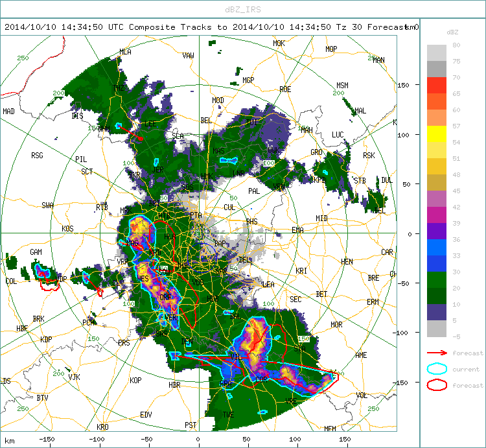Click the cyan cell outline near MAS
The image size is (486, 448).
[229, 160]
